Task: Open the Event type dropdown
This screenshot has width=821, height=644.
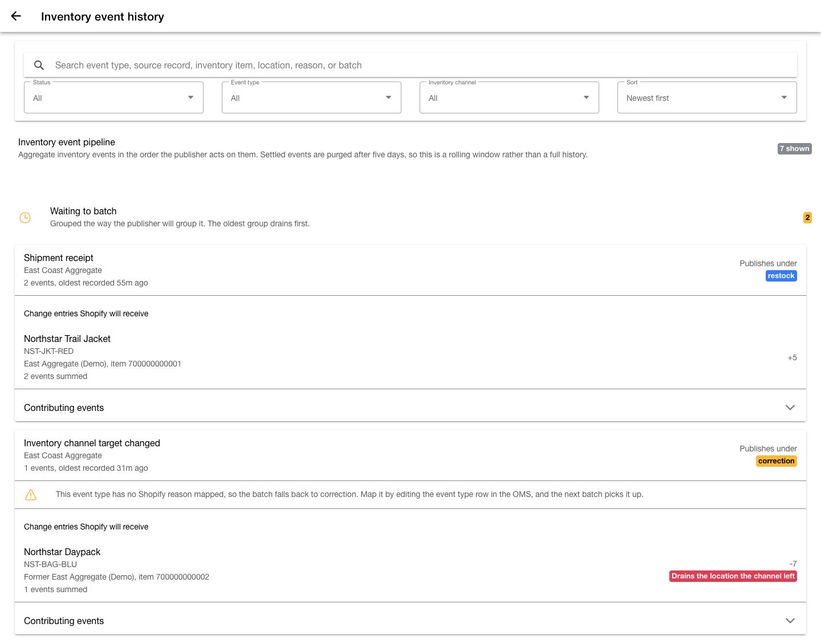Action: point(311,97)
